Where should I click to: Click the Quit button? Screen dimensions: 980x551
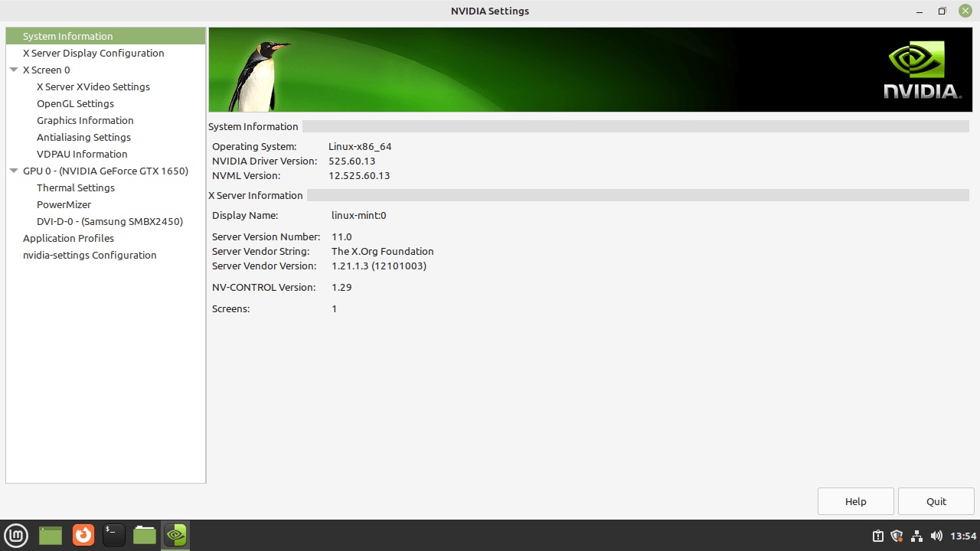point(936,501)
